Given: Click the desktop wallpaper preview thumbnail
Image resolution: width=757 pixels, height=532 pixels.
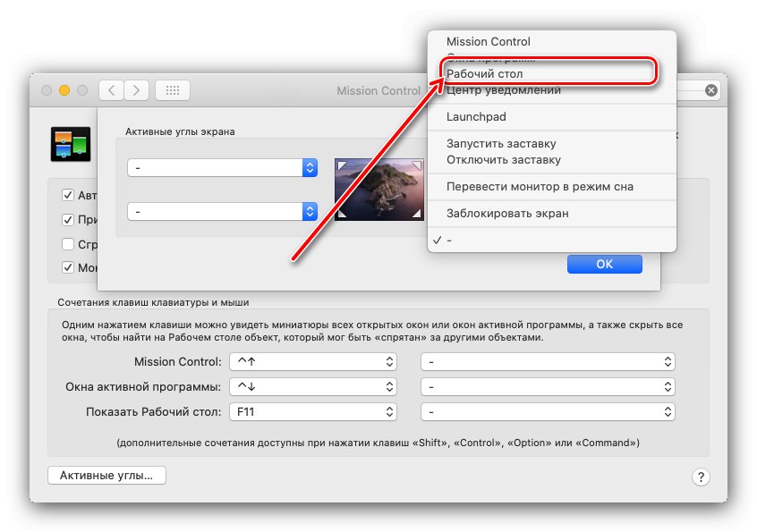Looking at the screenshot, I should point(378,189).
